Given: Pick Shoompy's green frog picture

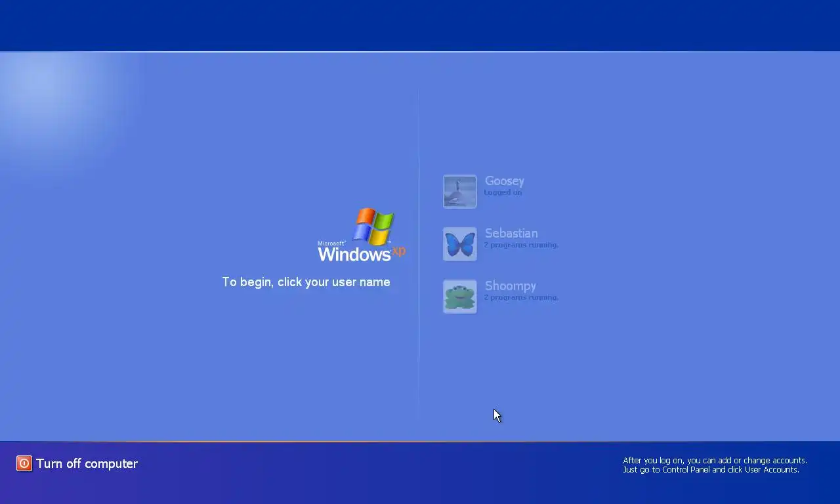Looking at the screenshot, I should [460, 297].
